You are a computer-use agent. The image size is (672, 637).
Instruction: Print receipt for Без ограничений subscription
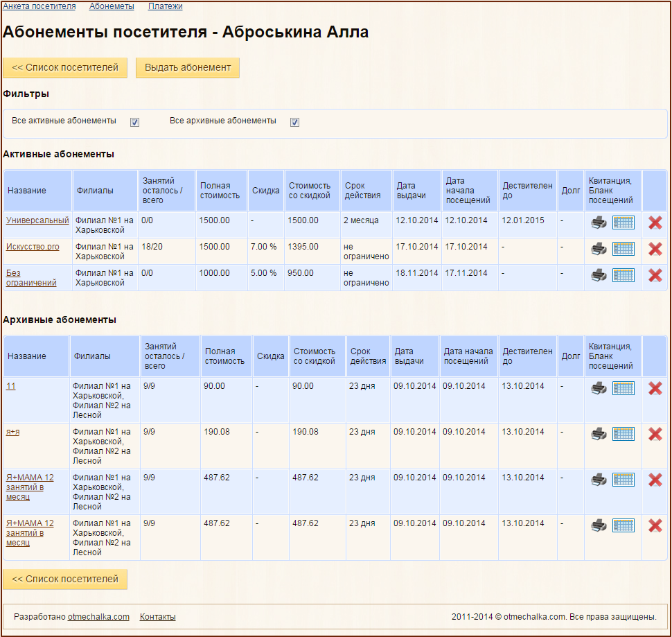click(x=599, y=275)
